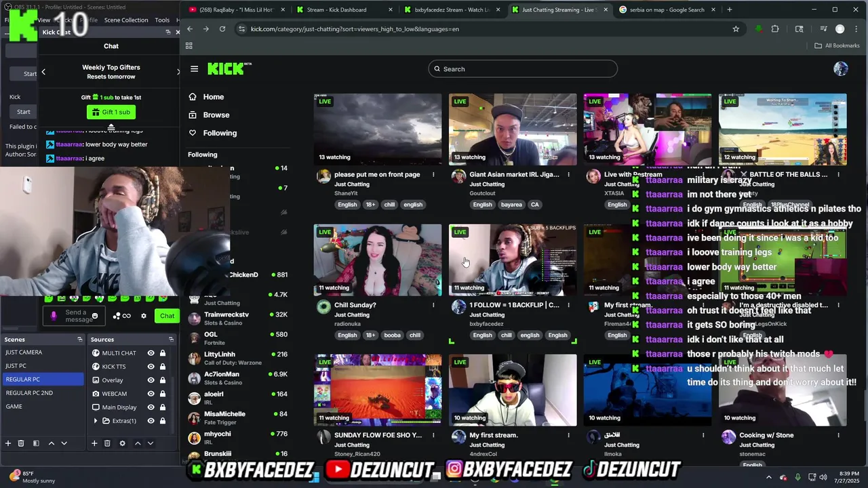Viewport: 868px width, 488px height.
Task: Go back in browser
Action: tap(190, 29)
